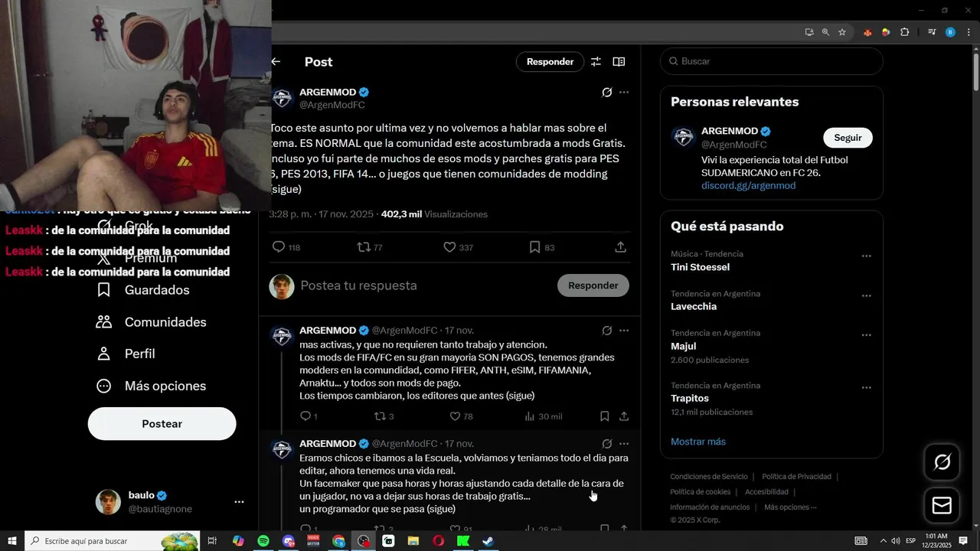Click the Postear button
Screen dimensions: 980x551
[162, 424]
